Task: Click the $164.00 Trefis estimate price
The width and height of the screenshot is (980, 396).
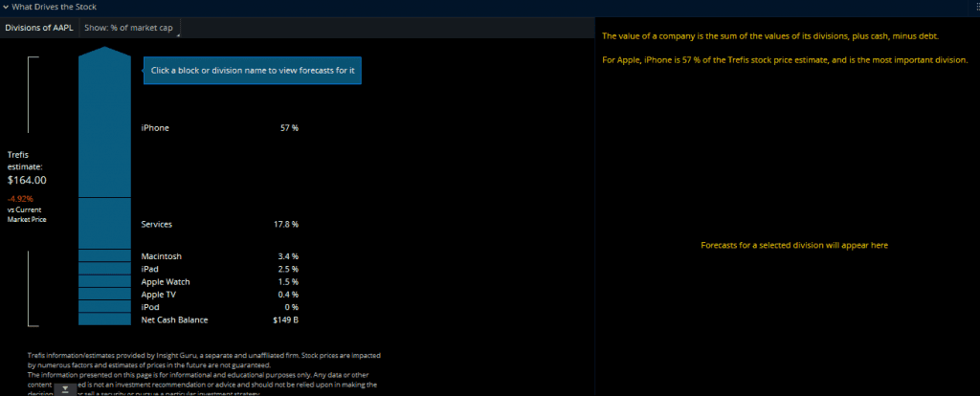Action: [27, 181]
